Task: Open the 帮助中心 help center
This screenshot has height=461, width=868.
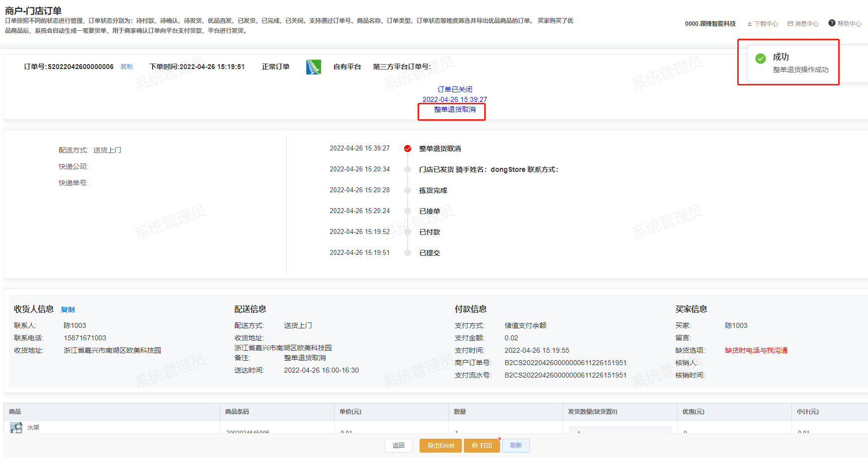Action: click(x=845, y=23)
